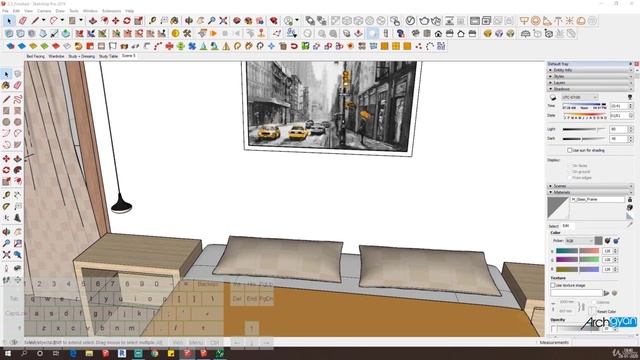
Task: Collapse the Materials panel
Action: (x=589, y=192)
